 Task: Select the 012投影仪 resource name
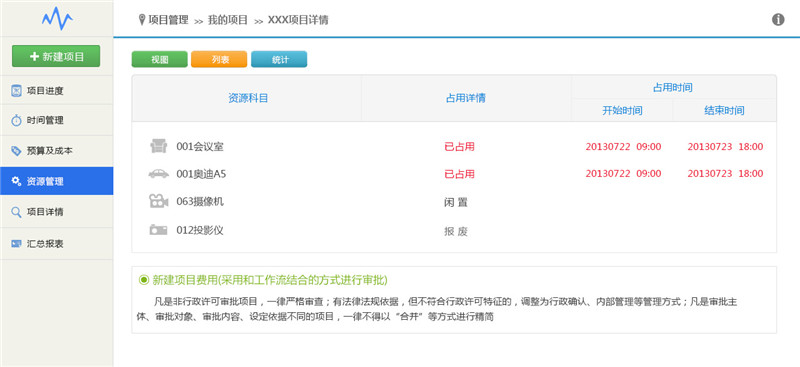click(200, 230)
